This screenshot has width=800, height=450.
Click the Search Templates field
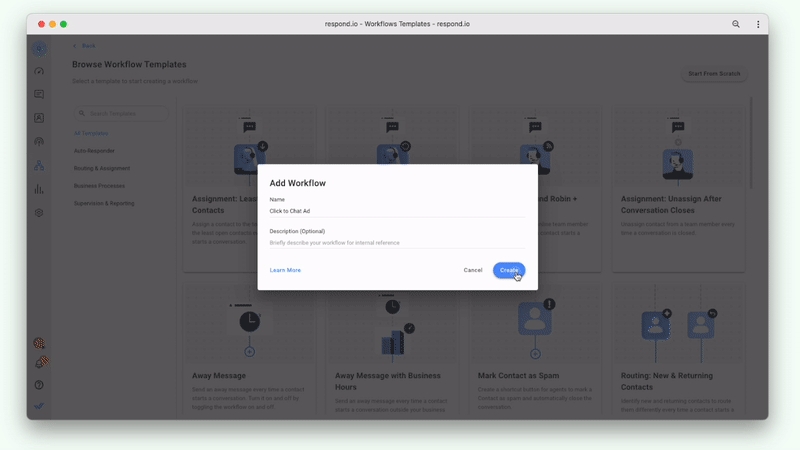point(122,114)
